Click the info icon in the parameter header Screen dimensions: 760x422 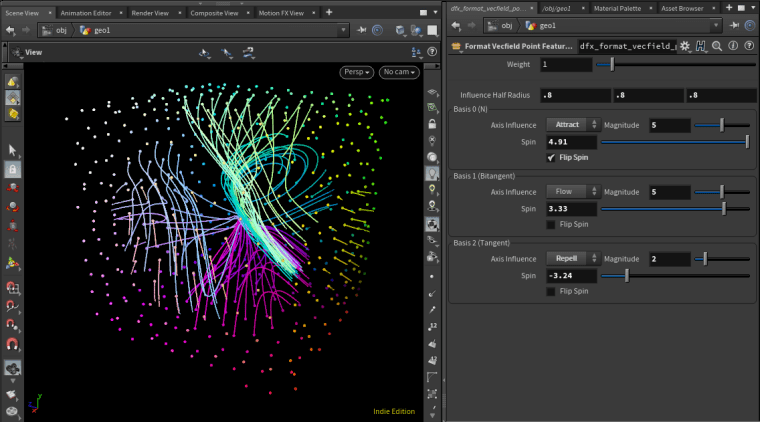coord(733,46)
